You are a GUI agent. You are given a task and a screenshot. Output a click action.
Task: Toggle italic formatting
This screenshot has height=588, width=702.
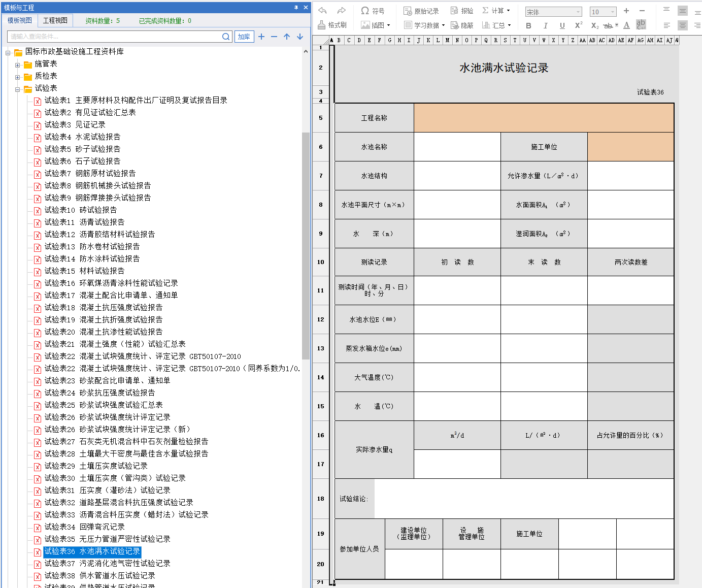(x=546, y=25)
